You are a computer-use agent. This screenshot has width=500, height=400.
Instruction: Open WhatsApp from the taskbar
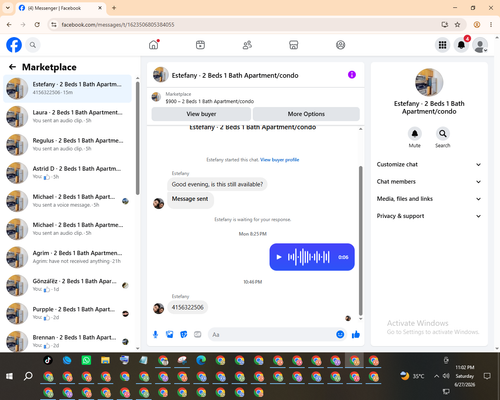[86, 360]
